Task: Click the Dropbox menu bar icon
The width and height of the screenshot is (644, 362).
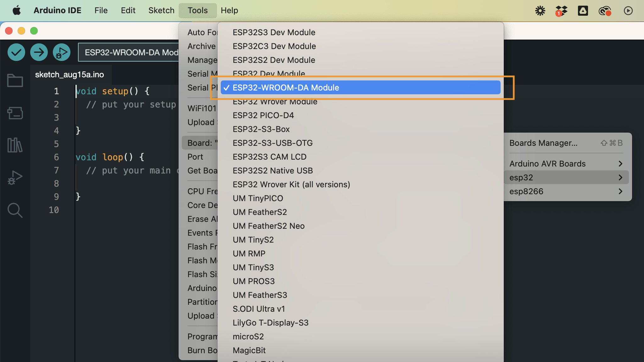Action: [x=561, y=11]
